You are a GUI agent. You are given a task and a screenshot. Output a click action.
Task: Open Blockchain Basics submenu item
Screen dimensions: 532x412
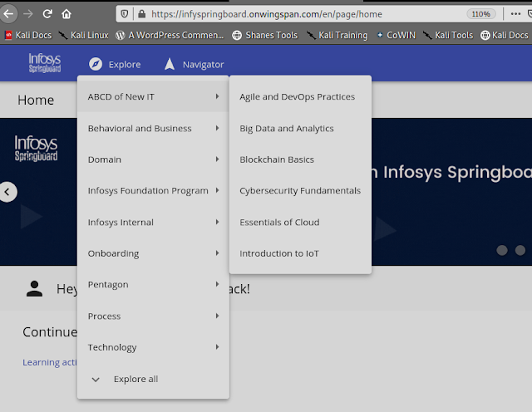(x=300, y=159)
